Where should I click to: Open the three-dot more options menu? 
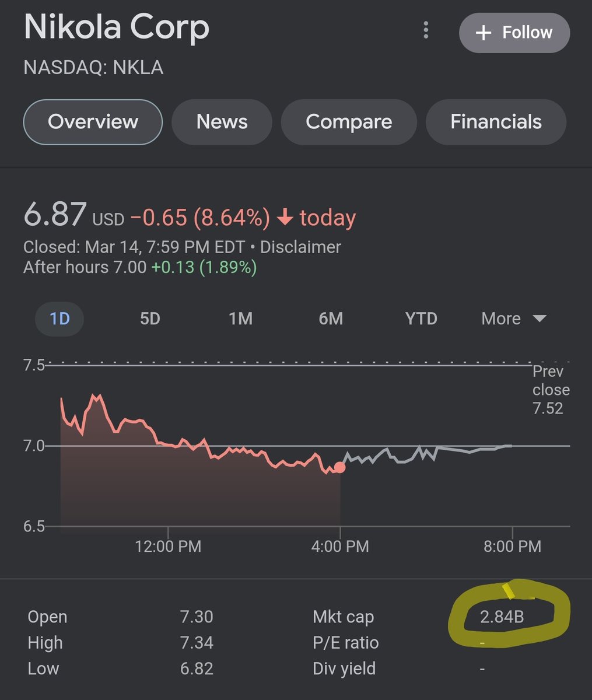(426, 32)
